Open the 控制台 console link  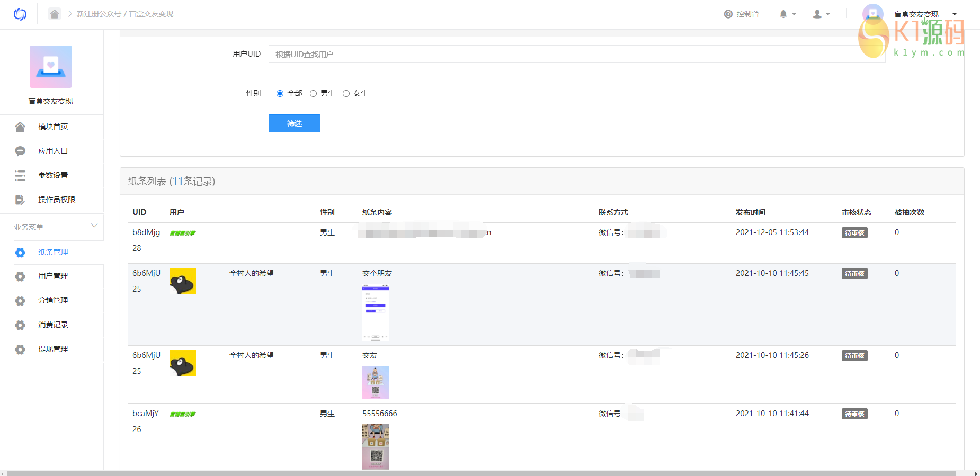(742, 14)
